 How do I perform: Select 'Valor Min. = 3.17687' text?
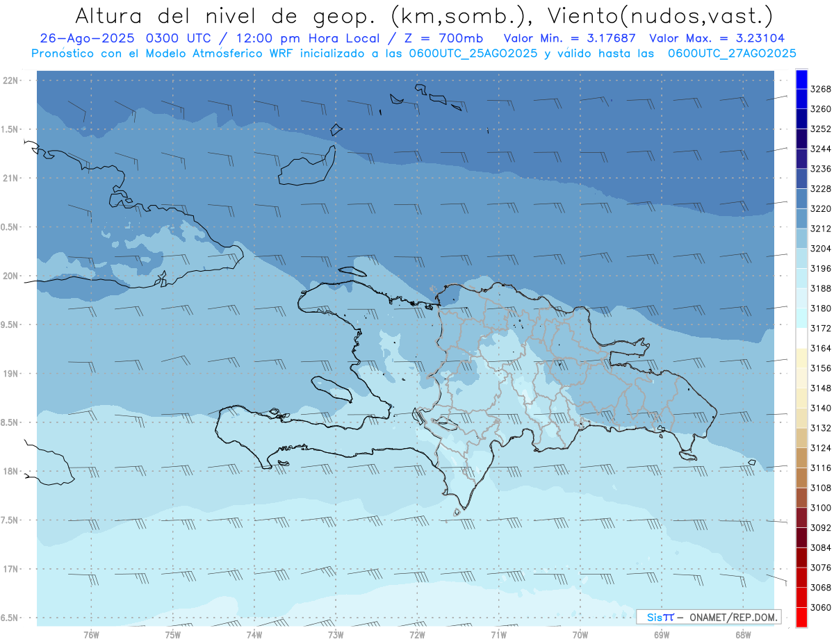tap(570, 38)
